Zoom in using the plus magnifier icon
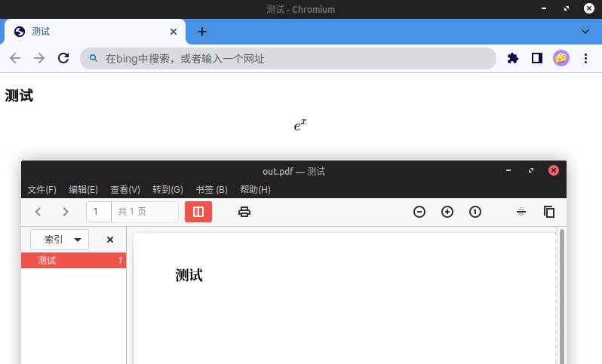Viewport: 602px width, 364px height. click(x=447, y=212)
